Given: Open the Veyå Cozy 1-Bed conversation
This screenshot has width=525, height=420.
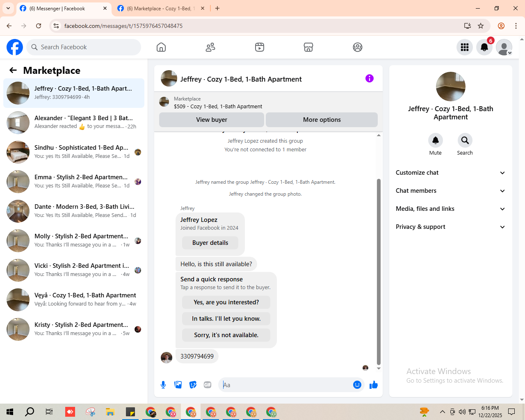Looking at the screenshot, I should click(x=74, y=300).
